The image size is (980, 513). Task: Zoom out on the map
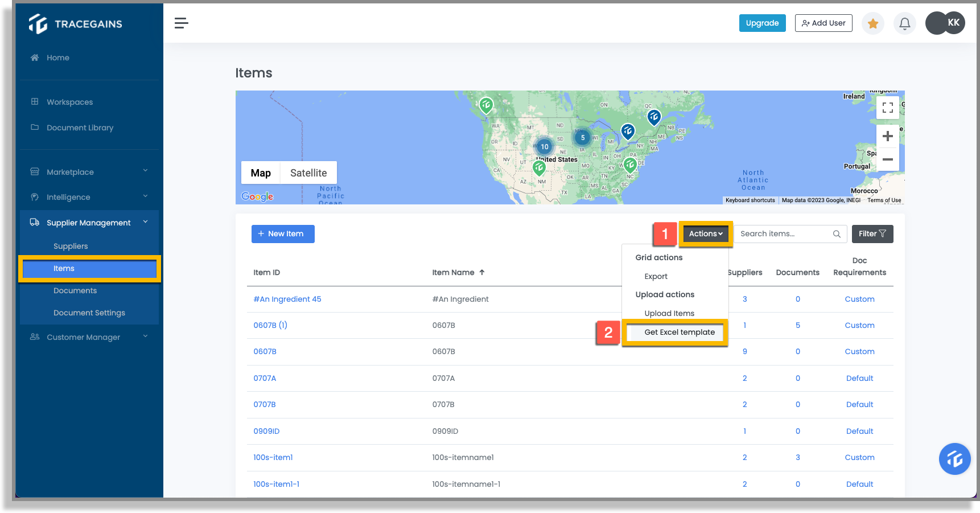pos(887,159)
